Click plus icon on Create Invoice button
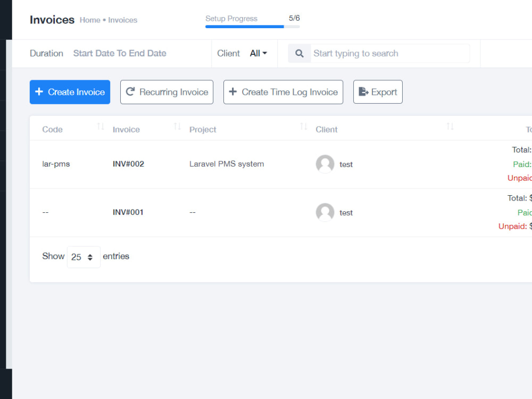Screen dimensions: 532x399 point(39,92)
